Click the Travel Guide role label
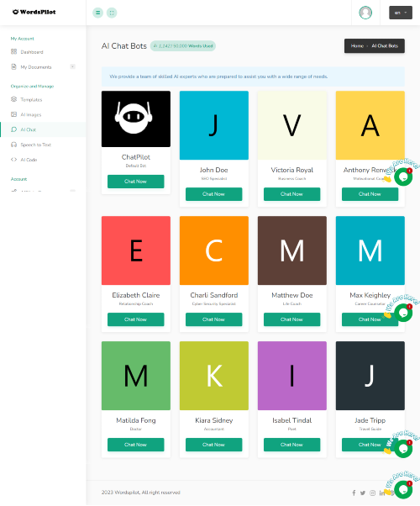This screenshot has width=420, height=506. [x=370, y=429]
